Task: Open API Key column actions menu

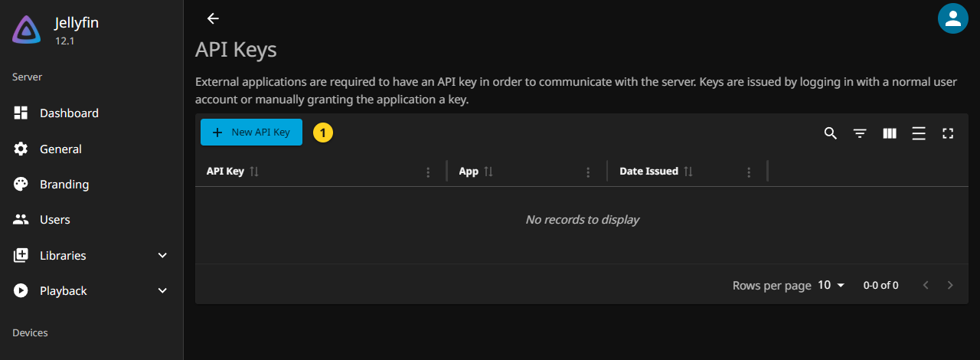Action: click(428, 172)
